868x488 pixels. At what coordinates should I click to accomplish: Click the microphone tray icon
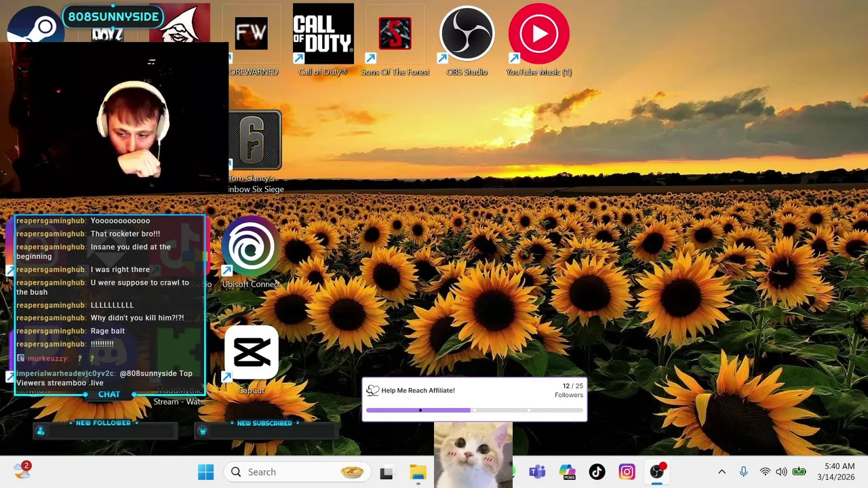[x=743, y=472]
